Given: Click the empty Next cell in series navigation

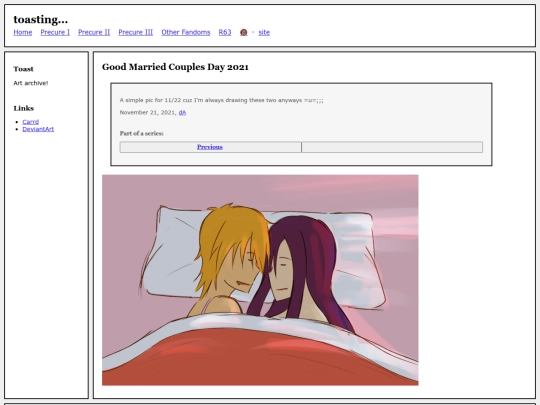Looking at the screenshot, I should pos(392,147).
